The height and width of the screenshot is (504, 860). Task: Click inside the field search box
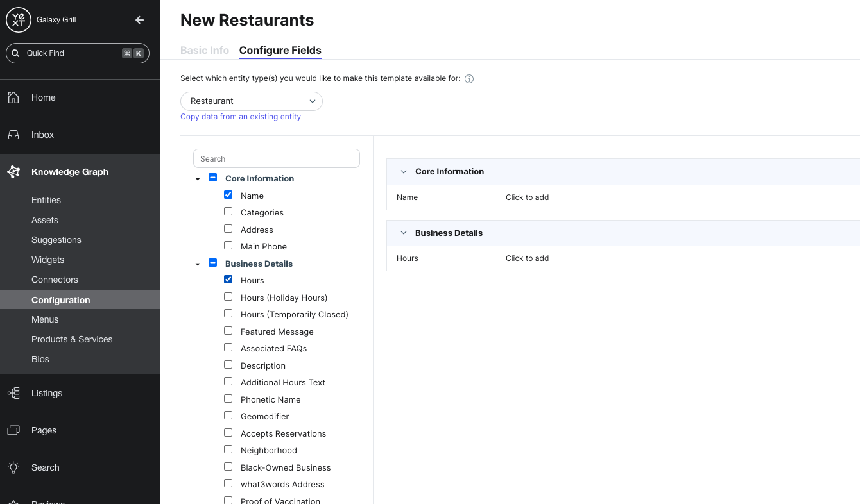click(276, 158)
